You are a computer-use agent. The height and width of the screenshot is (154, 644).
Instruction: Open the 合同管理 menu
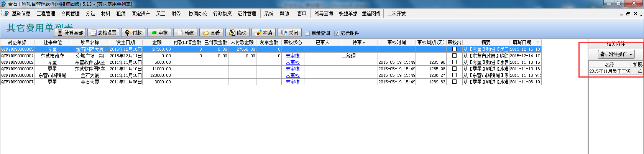coord(70,13)
